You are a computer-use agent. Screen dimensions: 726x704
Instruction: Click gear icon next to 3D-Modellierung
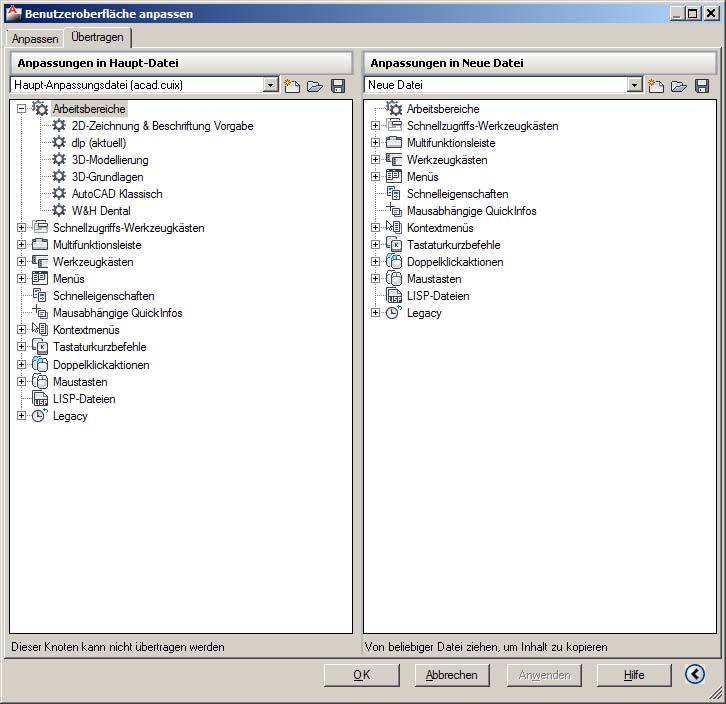59,159
